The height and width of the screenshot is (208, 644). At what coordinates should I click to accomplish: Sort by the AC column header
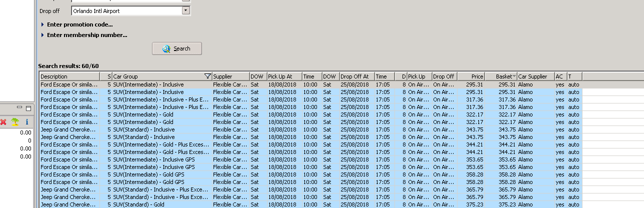click(560, 76)
